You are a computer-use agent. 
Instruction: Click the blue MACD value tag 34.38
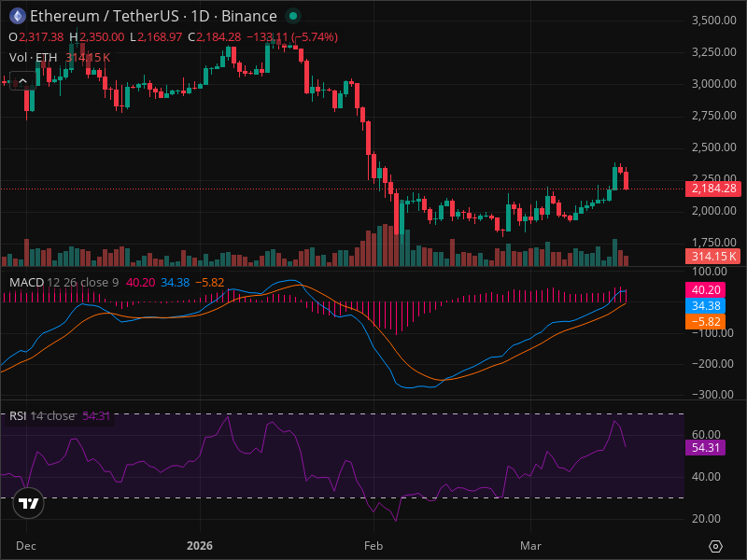click(706, 305)
